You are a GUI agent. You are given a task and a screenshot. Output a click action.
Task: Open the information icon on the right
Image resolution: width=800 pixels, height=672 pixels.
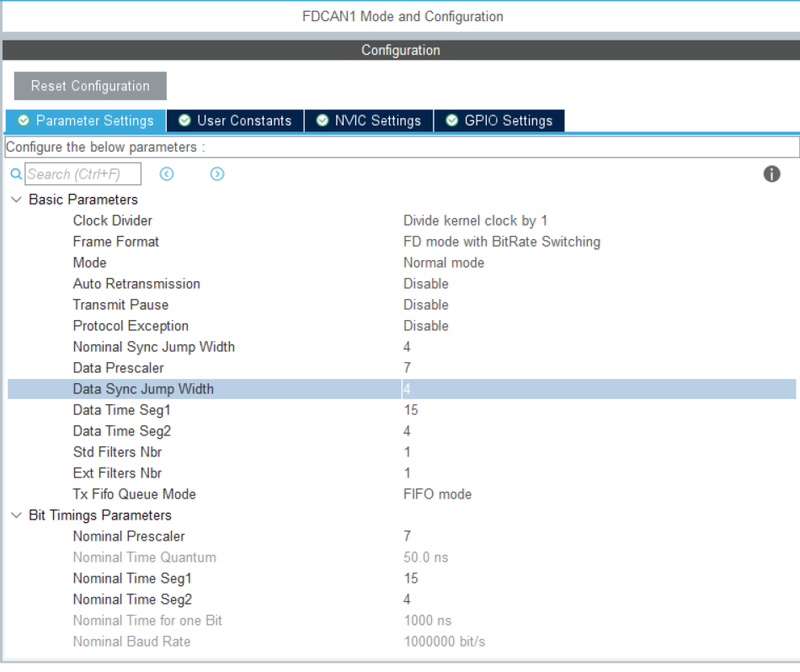[772, 174]
